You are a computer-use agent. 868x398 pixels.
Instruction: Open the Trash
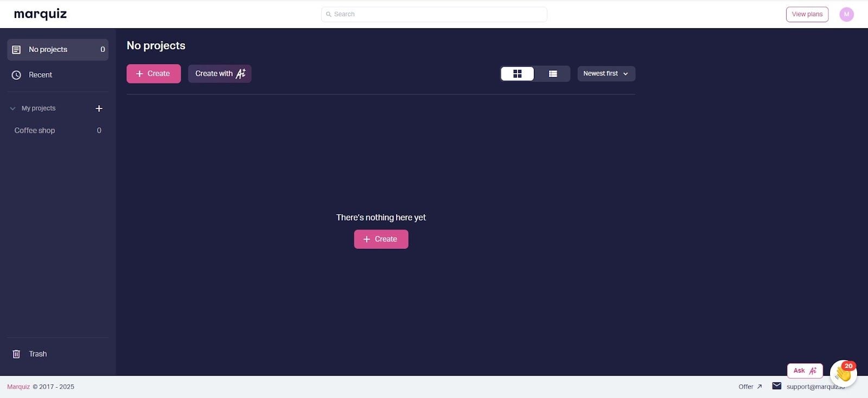[x=58, y=354]
